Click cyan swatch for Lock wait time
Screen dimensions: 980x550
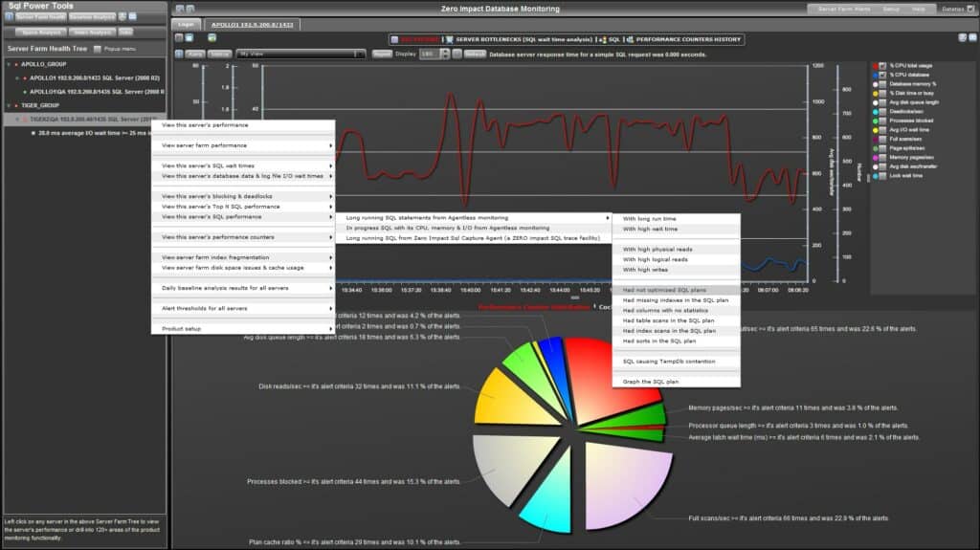click(875, 176)
